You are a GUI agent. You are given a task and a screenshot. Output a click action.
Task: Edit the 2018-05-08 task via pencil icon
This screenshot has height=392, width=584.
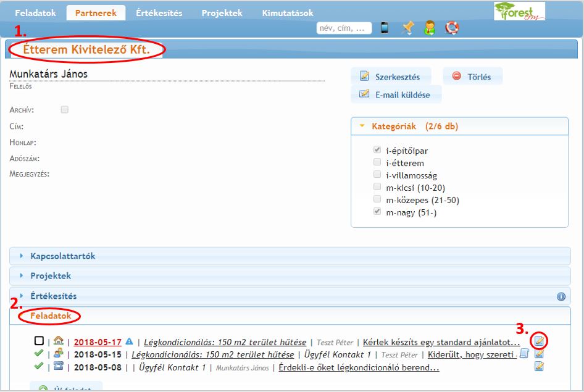[539, 367]
